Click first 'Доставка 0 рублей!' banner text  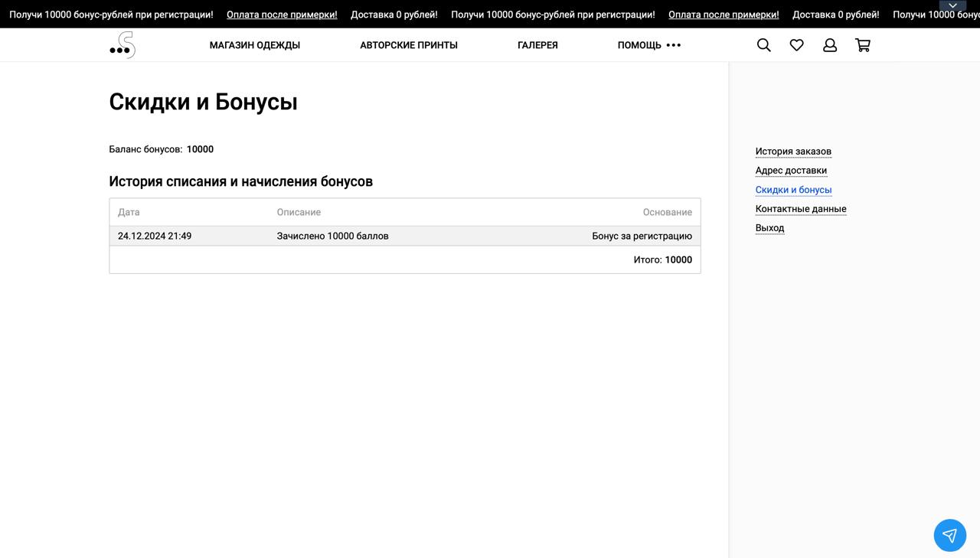tap(394, 15)
